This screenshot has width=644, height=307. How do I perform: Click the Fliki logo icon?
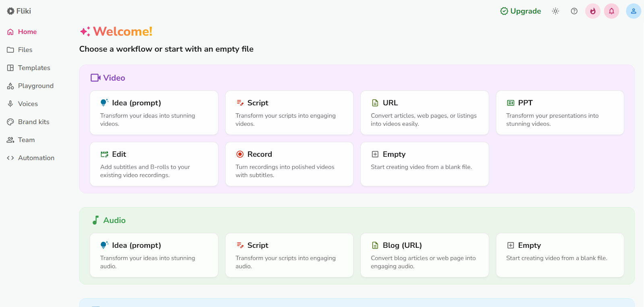pyautogui.click(x=10, y=11)
